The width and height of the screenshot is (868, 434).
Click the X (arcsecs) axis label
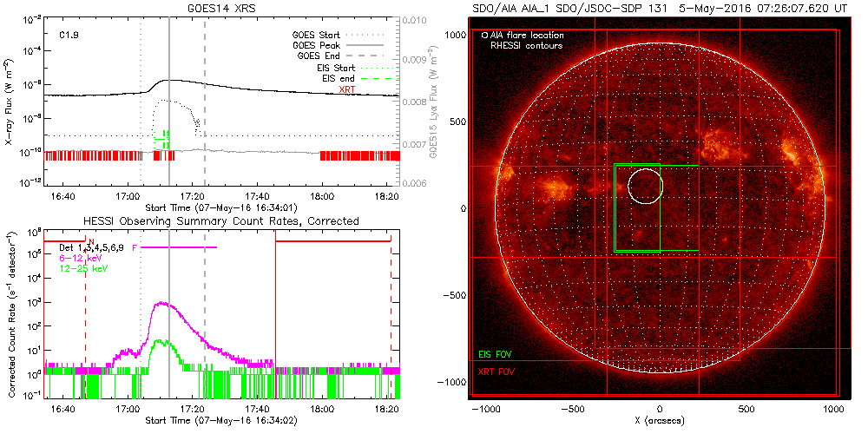pyautogui.click(x=660, y=421)
